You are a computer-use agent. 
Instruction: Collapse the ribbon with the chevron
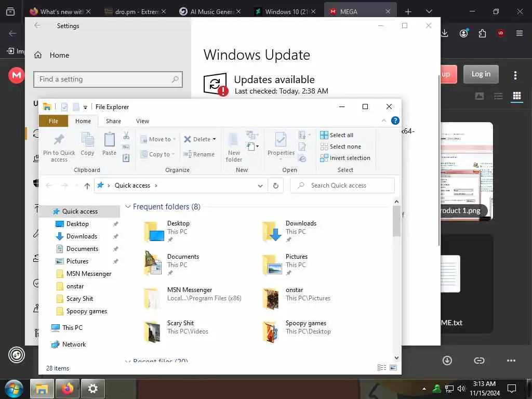coord(384,121)
